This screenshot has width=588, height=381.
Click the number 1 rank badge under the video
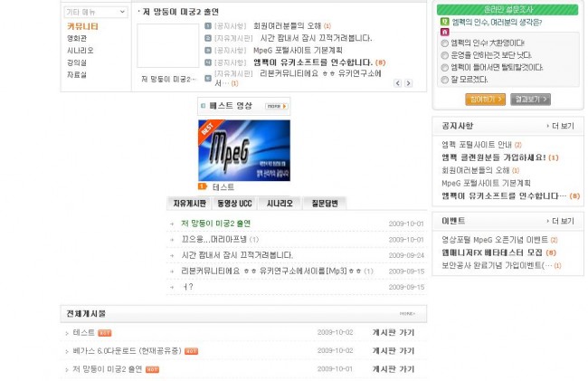coord(203,186)
